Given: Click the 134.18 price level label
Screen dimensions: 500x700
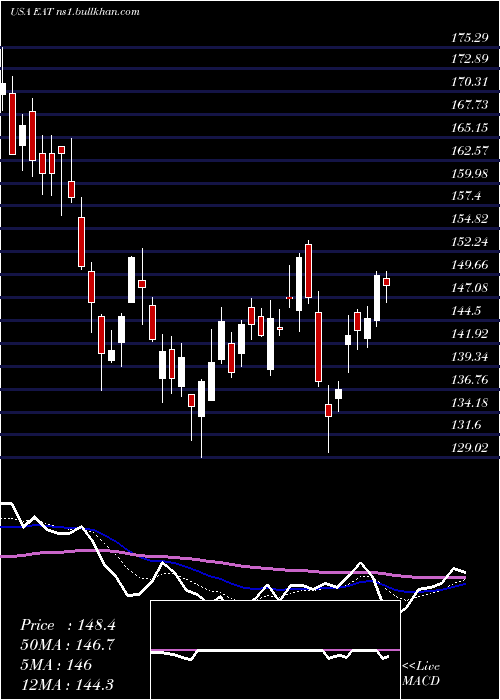Looking at the screenshot, I should point(470,403).
